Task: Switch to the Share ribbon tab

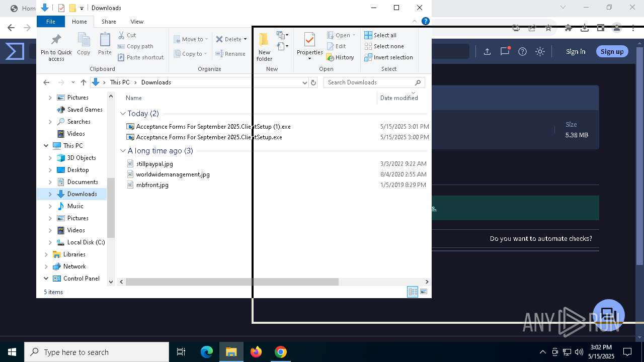Action: click(x=109, y=22)
